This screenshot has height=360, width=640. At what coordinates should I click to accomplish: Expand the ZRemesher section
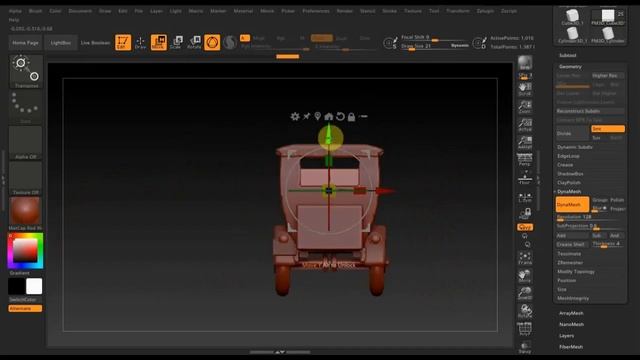(x=570, y=263)
